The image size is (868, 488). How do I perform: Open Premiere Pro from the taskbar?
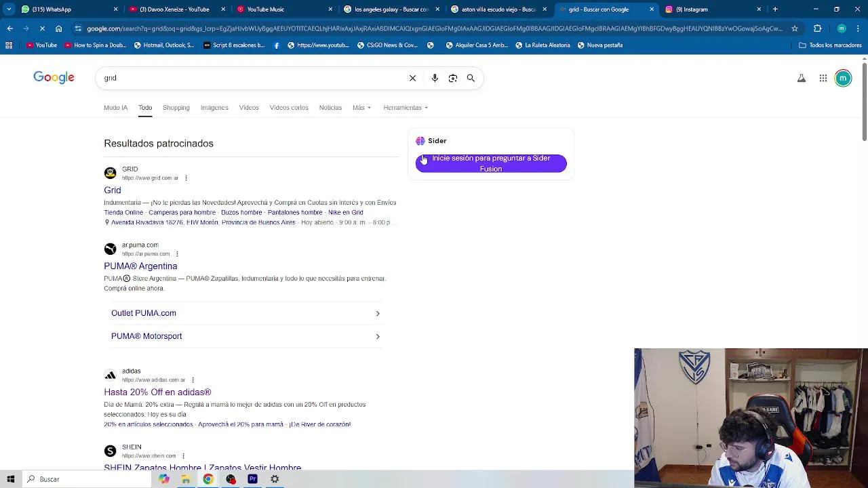[x=252, y=479]
